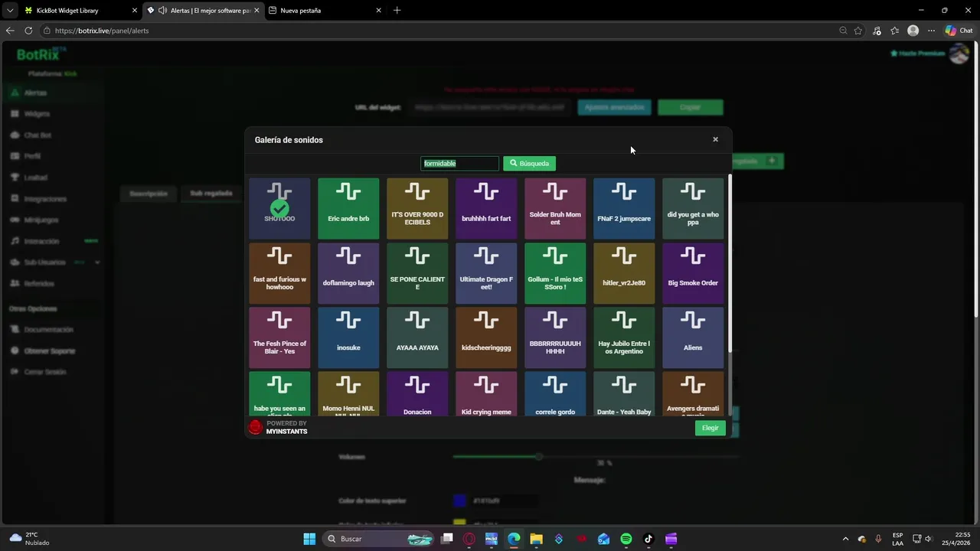Image resolution: width=980 pixels, height=551 pixels.
Task: Open browser profile avatar menu
Action: [x=913, y=31]
